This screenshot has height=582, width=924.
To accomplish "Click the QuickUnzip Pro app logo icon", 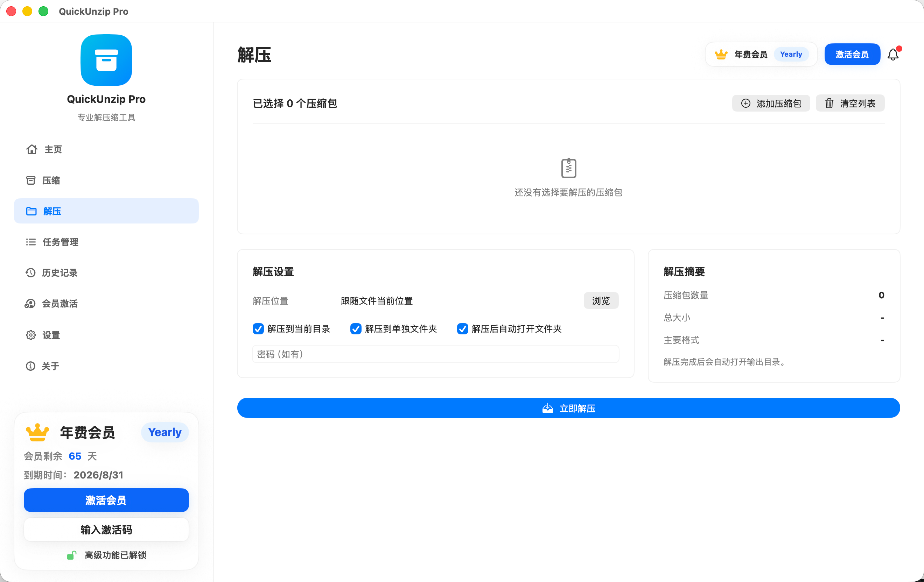I will [106, 60].
